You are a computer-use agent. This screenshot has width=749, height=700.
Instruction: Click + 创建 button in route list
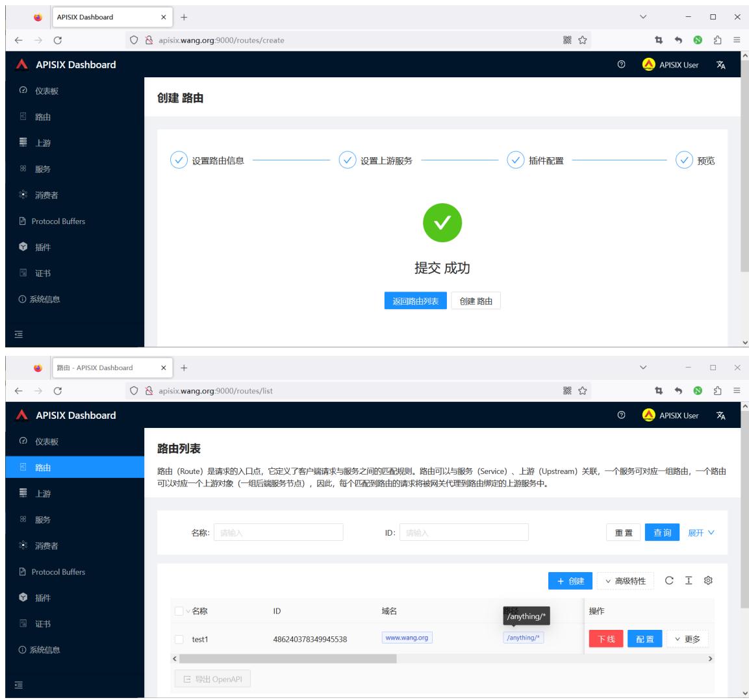pos(570,581)
